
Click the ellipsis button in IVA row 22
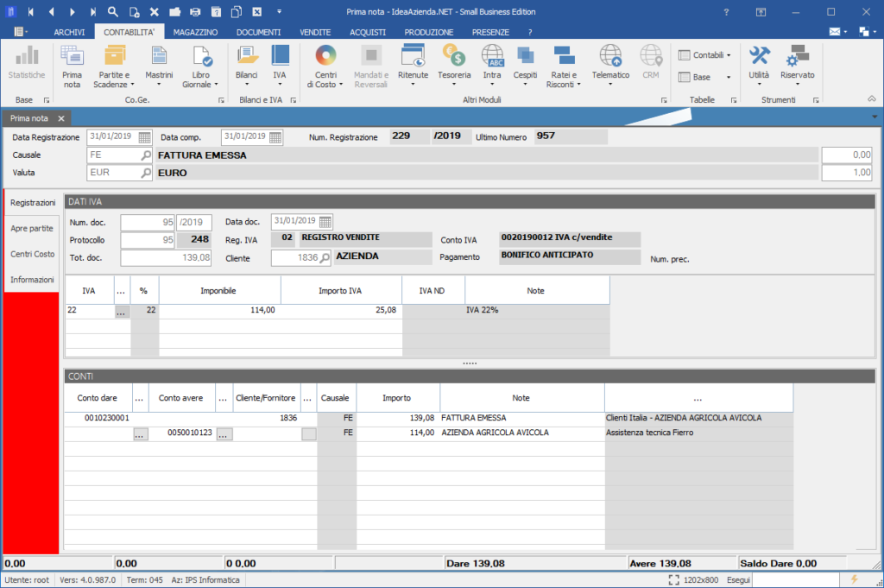(x=122, y=311)
